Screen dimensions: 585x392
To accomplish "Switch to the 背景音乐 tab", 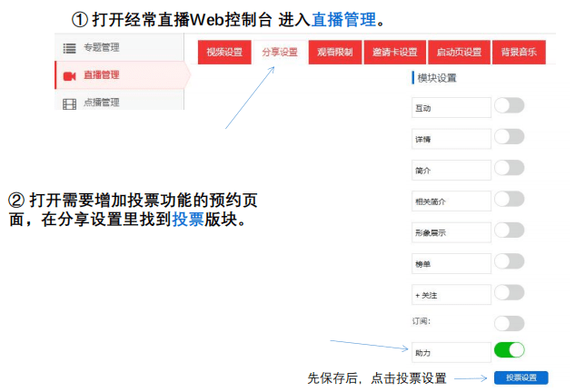I will (x=519, y=53).
